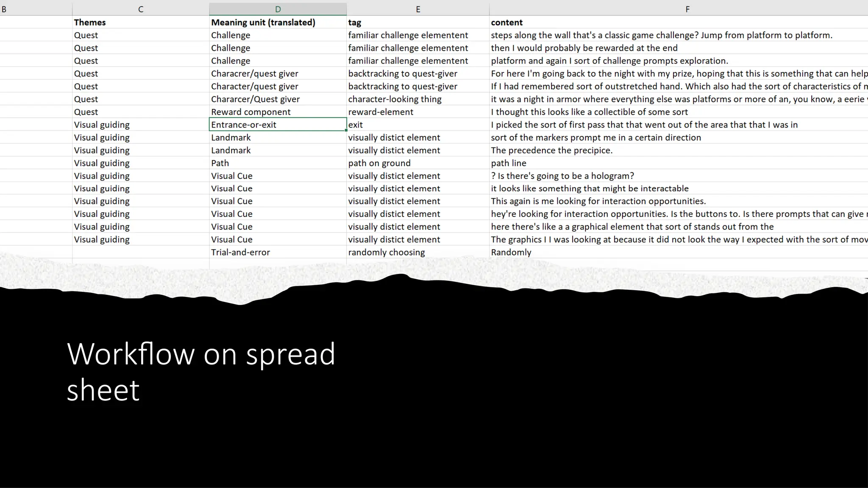Select the "path on ground" tag cell
868x488 pixels.
click(x=418, y=163)
